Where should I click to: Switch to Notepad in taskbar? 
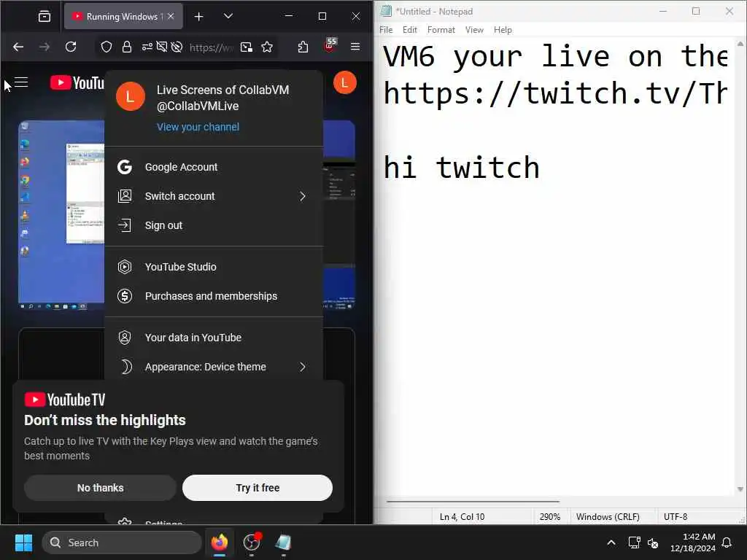284,542
